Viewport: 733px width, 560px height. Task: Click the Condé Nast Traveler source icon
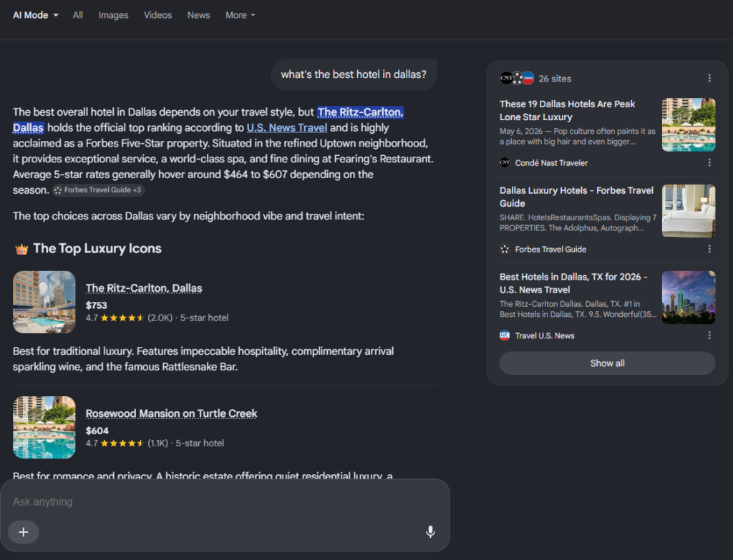(x=505, y=162)
